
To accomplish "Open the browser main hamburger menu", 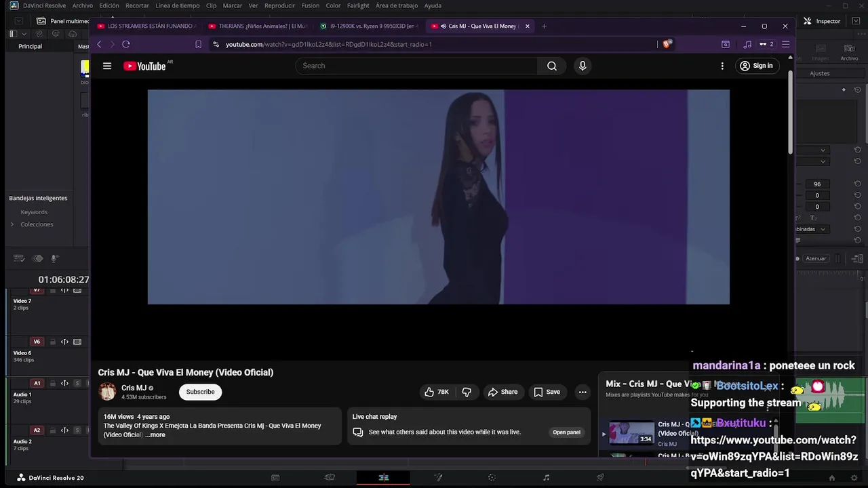I will (x=785, y=44).
